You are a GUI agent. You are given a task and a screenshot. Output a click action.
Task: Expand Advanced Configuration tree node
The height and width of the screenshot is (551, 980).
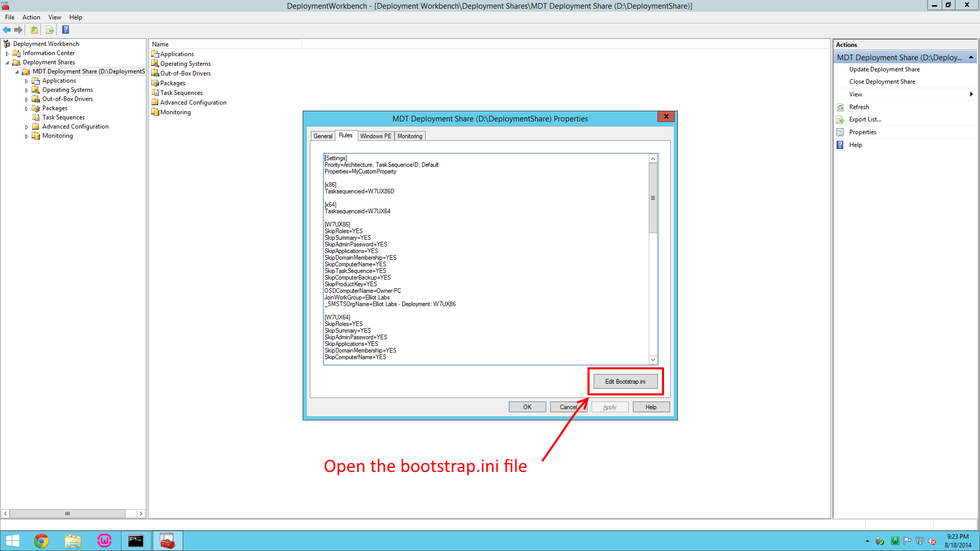tap(27, 127)
